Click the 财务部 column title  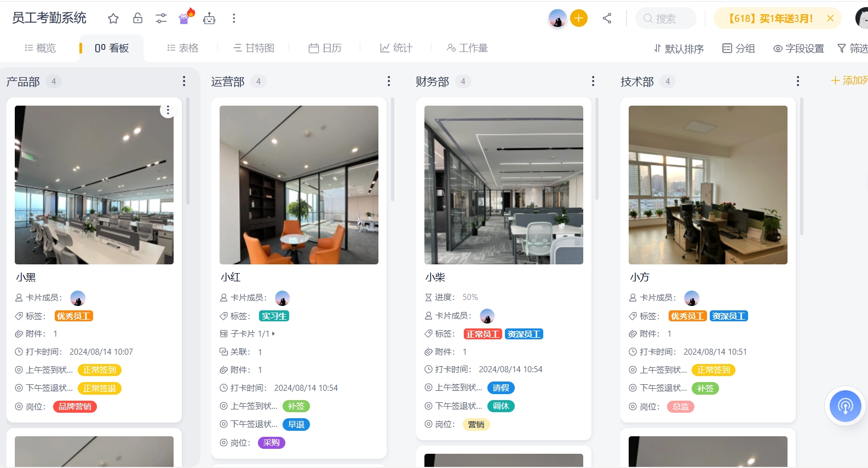[x=432, y=82]
